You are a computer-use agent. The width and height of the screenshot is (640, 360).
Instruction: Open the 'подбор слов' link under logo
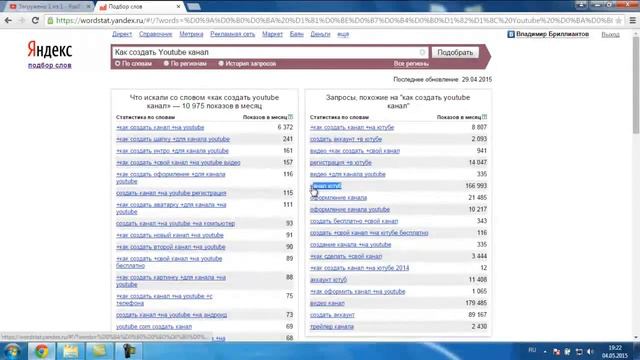[49, 65]
